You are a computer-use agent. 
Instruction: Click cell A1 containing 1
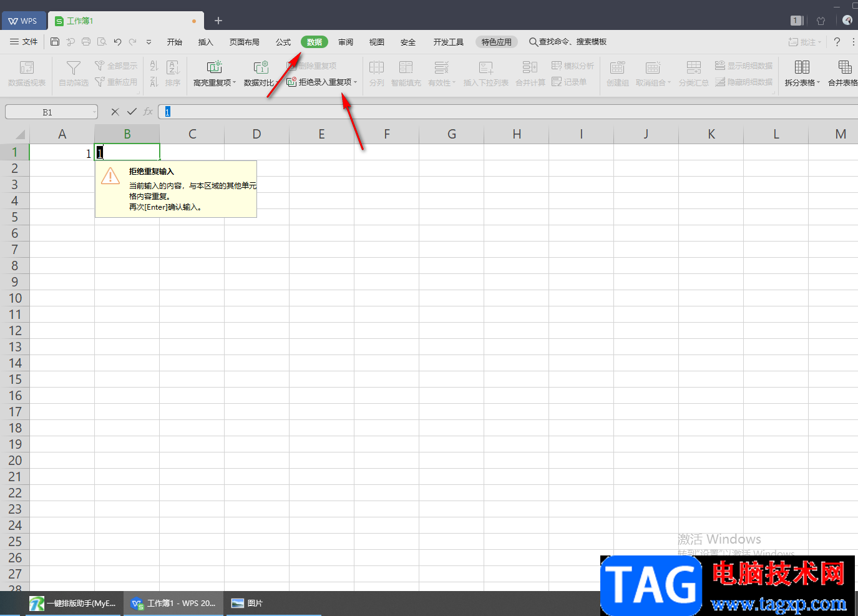click(62, 152)
